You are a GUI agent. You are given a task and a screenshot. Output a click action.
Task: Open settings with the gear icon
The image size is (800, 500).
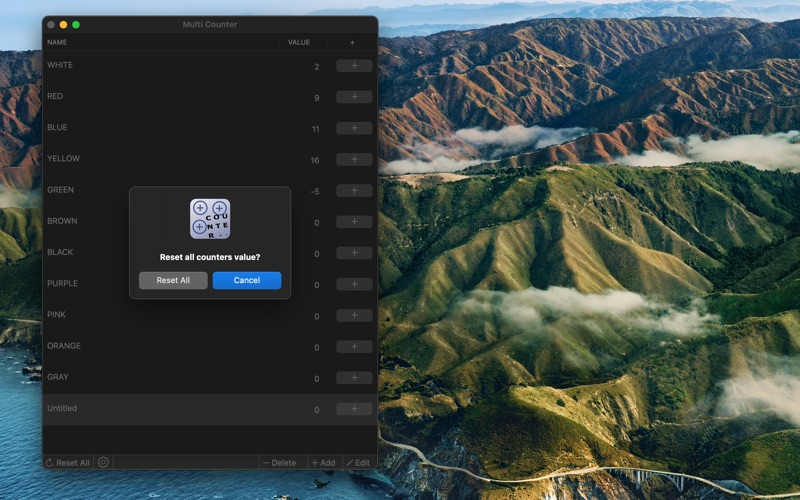104,462
